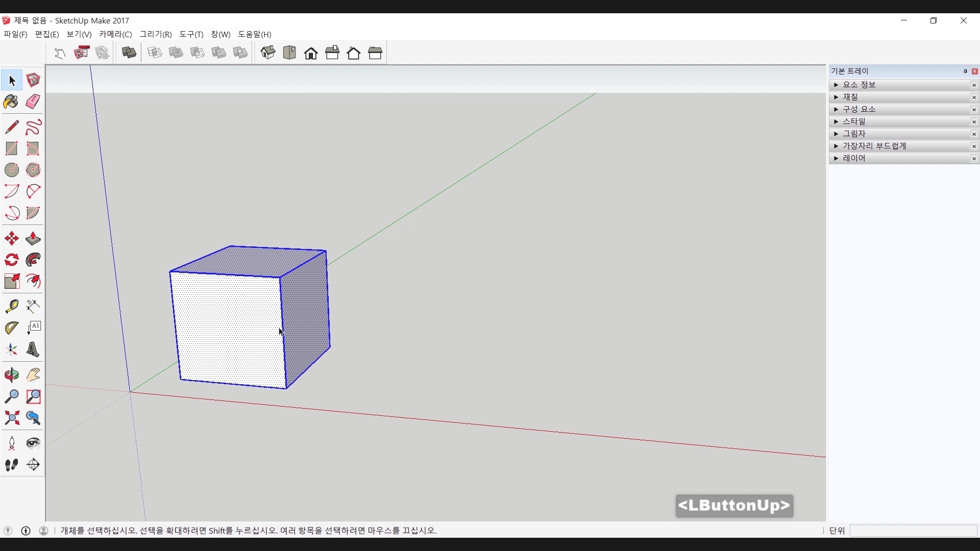Select the Paint Bucket tool
980x551 pixels.
click(11, 102)
